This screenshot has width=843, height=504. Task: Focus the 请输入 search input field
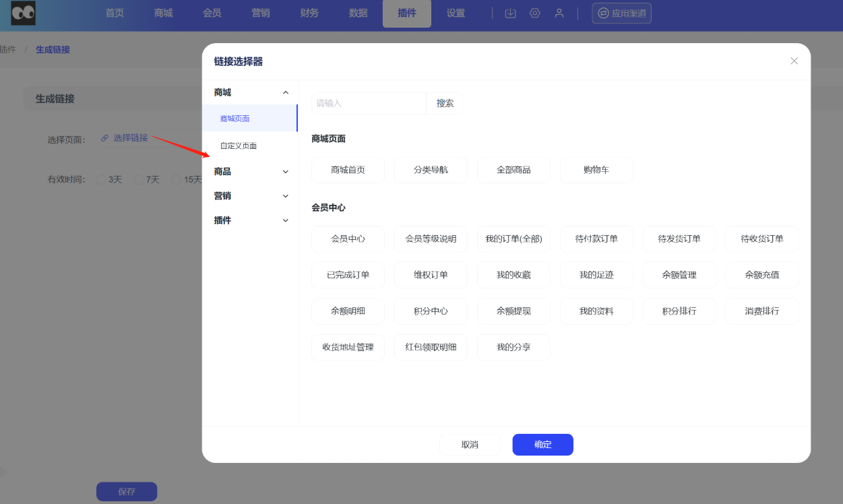pos(369,103)
